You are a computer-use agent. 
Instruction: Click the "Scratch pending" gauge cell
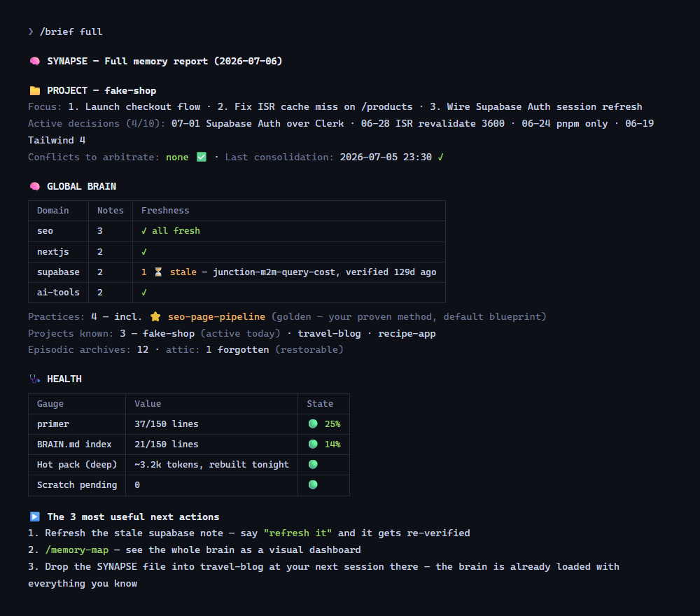tap(77, 485)
